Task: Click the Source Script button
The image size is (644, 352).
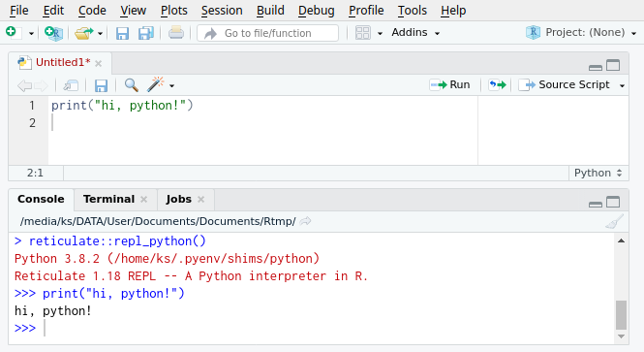Action: 565,84
